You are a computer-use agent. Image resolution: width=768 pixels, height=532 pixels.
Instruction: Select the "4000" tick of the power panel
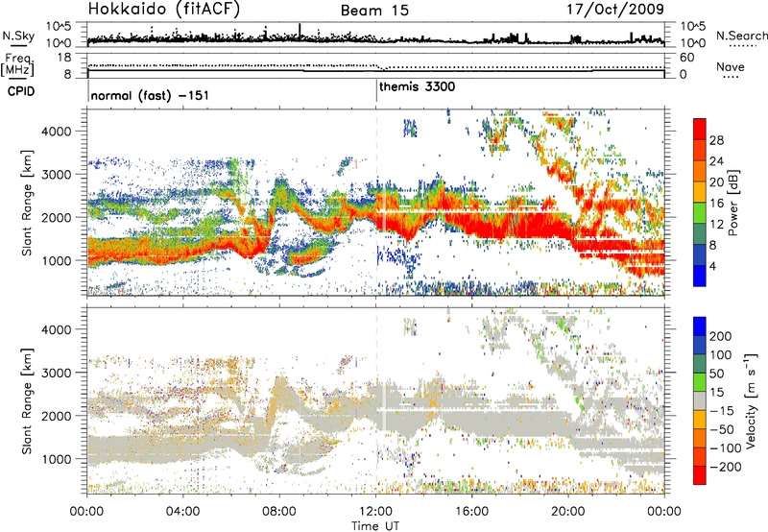click(57, 131)
